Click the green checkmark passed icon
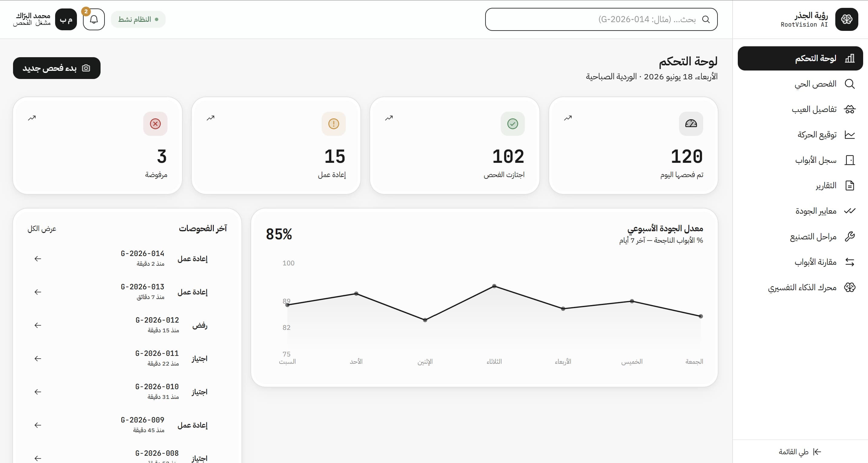Viewport: 868px width, 463px height. [x=512, y=123]
